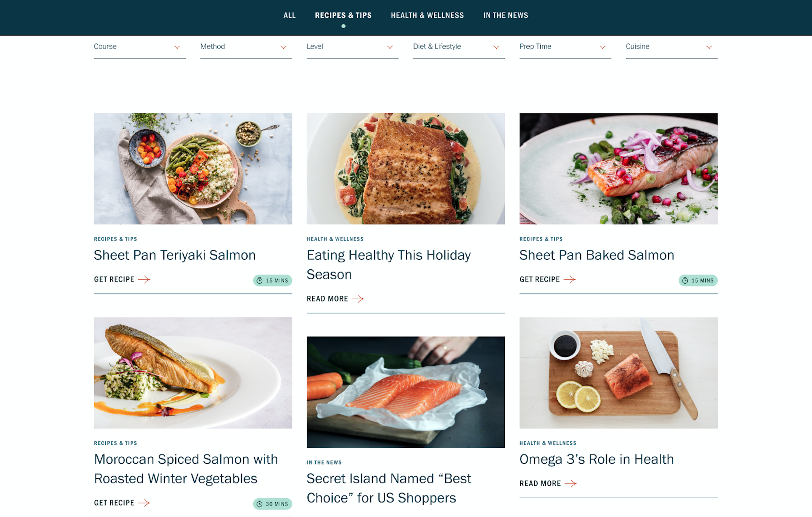Open Secret Island Named Best Choice article

click(x=389, y=488)
